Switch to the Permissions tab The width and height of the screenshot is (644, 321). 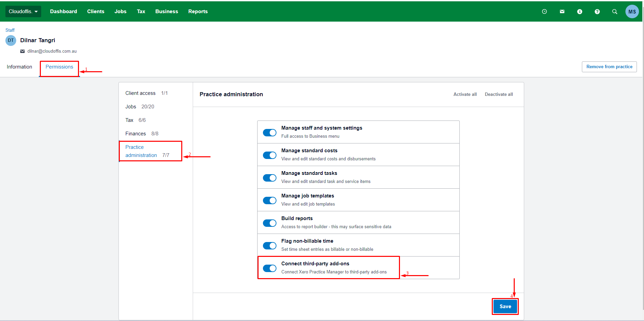coord(59,67)
